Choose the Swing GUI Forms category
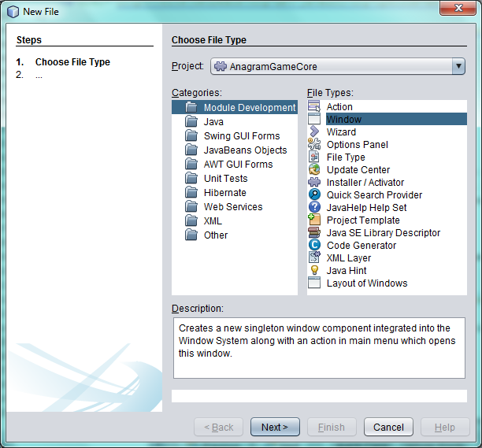Screen dimensions: 482x448 coord(241,136)
